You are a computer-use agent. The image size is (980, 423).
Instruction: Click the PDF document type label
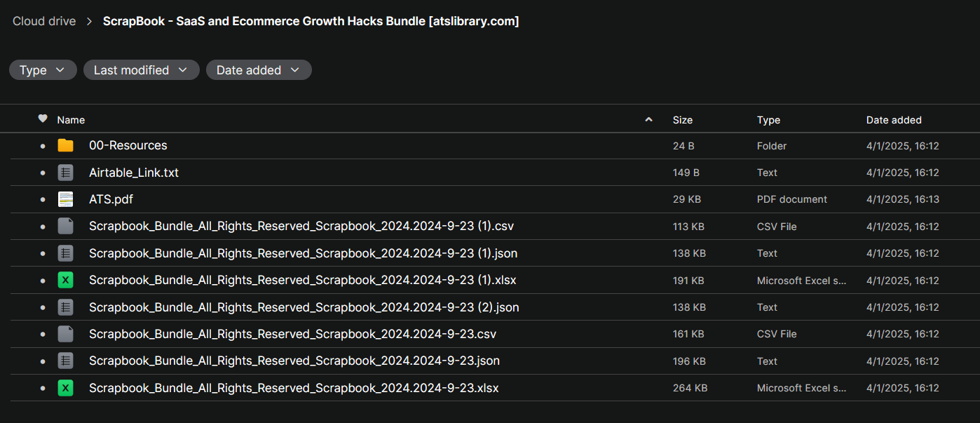(x=792, y=199)
